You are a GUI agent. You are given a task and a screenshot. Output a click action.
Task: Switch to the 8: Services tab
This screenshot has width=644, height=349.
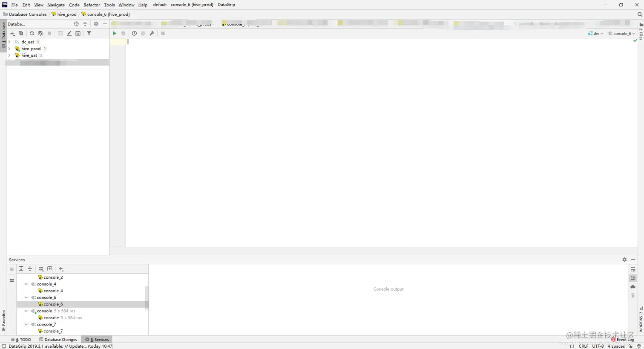(x=97, y=340)
